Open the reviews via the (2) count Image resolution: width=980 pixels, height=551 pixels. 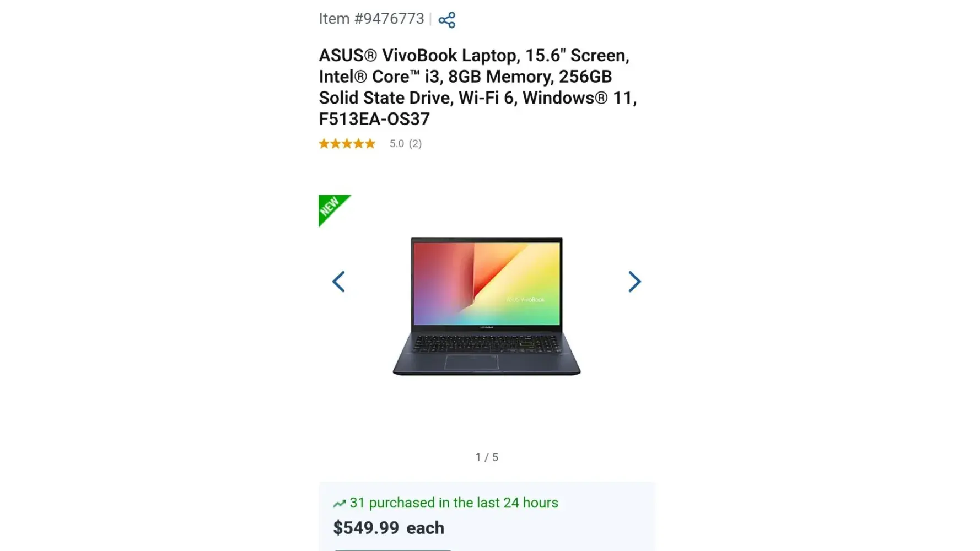(415, 144)
